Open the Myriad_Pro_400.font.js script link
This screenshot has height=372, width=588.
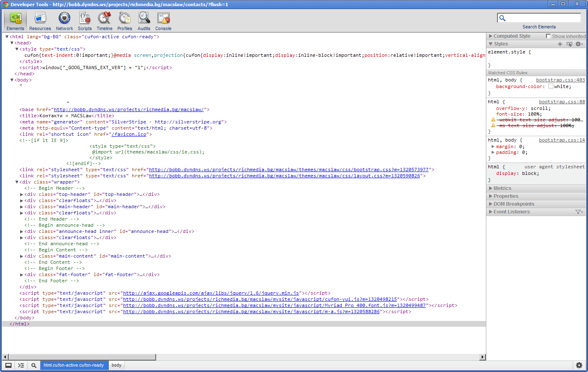pyautogui.click(x=274, y=305)
